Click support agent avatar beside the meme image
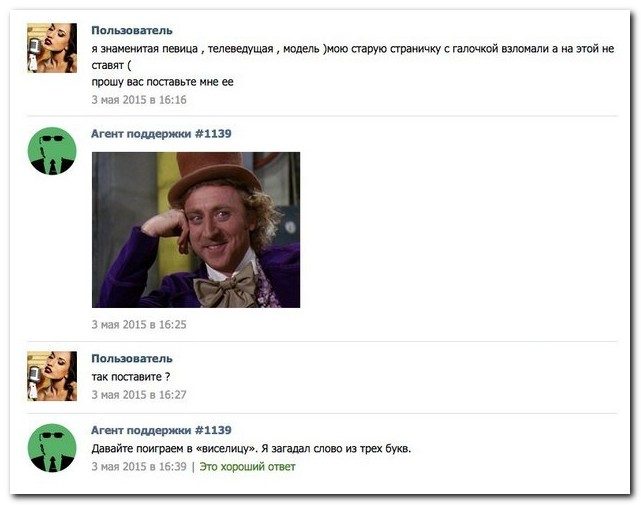Viewport: 641px width, 505px height. tap(52, 151)
